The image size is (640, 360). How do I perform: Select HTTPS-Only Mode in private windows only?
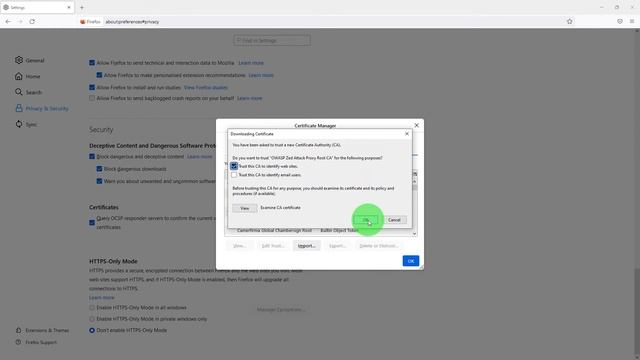[92, 319]
